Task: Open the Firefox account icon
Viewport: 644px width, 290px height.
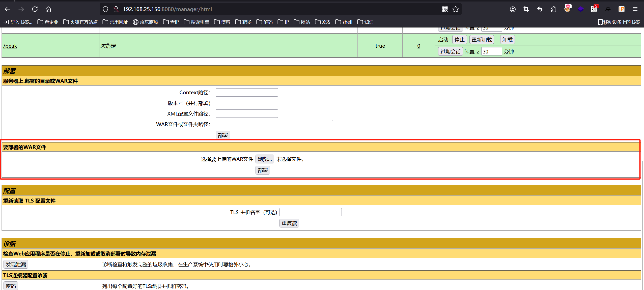Action: pos(513,9)
